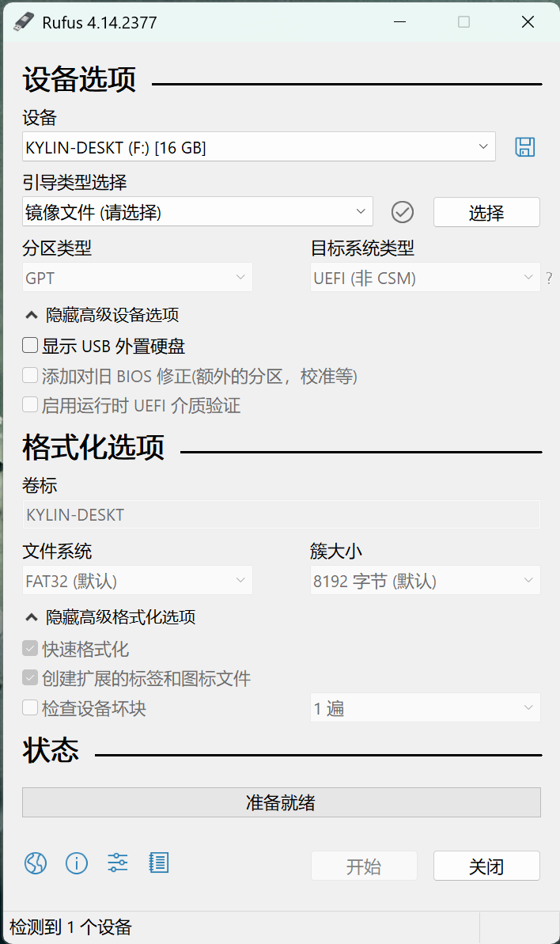Toggle 快速格式化 checkbox
Screen dimensions: 560x944
coord(30,648)
